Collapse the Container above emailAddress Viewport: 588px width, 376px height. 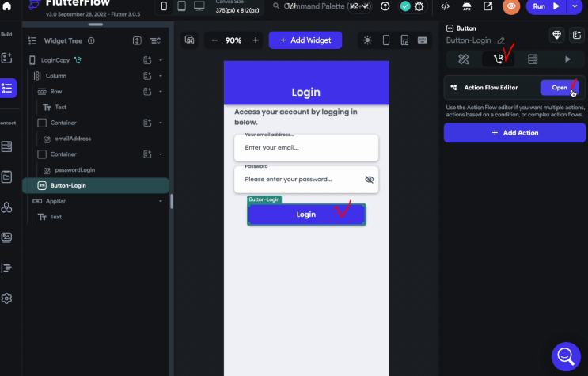point(161,123)
